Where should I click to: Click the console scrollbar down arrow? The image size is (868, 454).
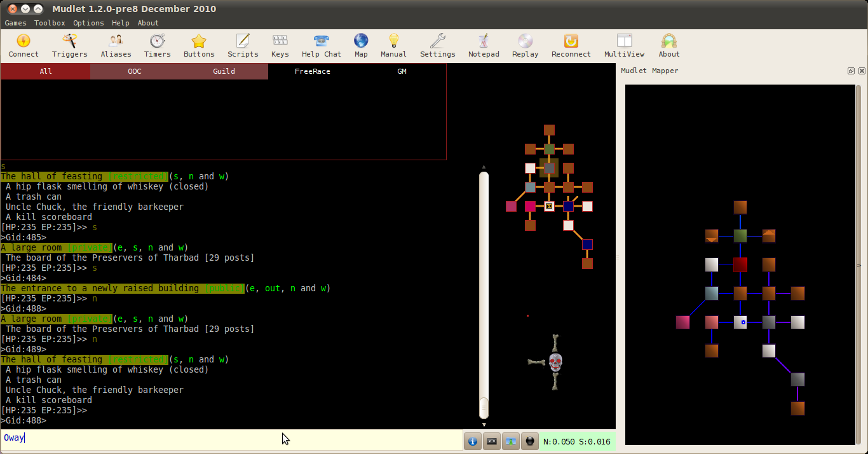[484, 424]
